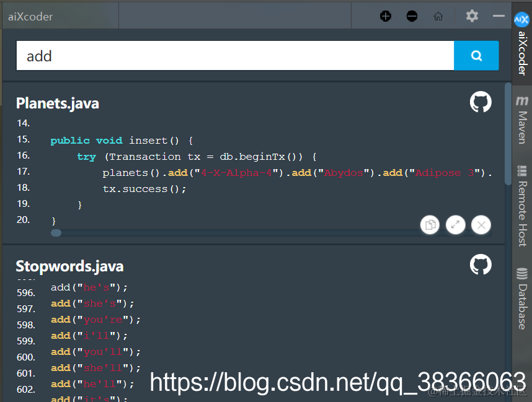
Task: Click the zoom out minus icon
Action: point(412,16)
